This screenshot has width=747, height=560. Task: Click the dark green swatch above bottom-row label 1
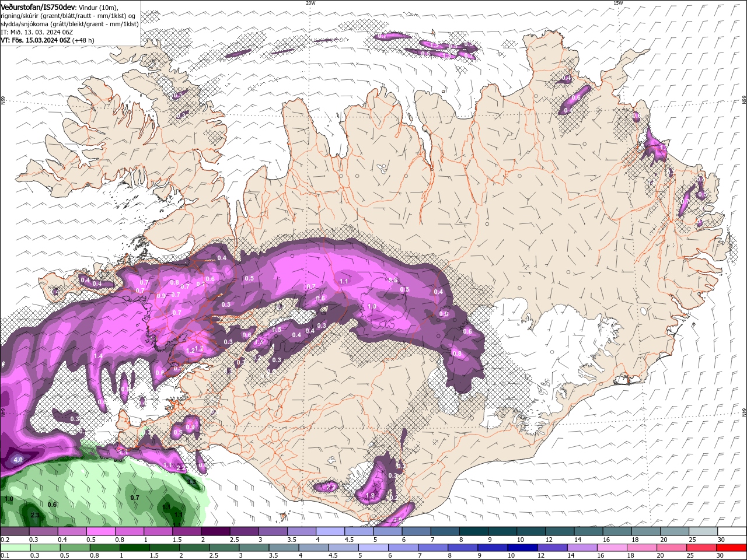[134, 548]
